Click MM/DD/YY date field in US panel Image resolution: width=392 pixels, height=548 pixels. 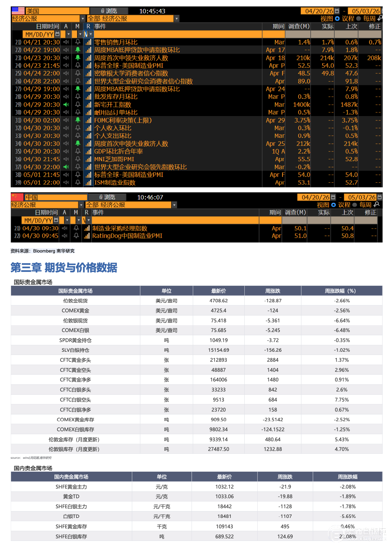39,34
